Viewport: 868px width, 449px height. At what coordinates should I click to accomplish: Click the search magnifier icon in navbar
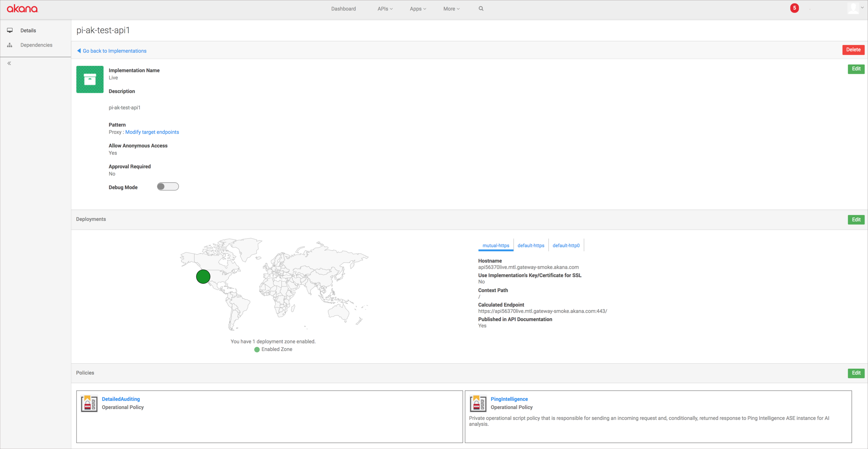(x=481, y=9)
